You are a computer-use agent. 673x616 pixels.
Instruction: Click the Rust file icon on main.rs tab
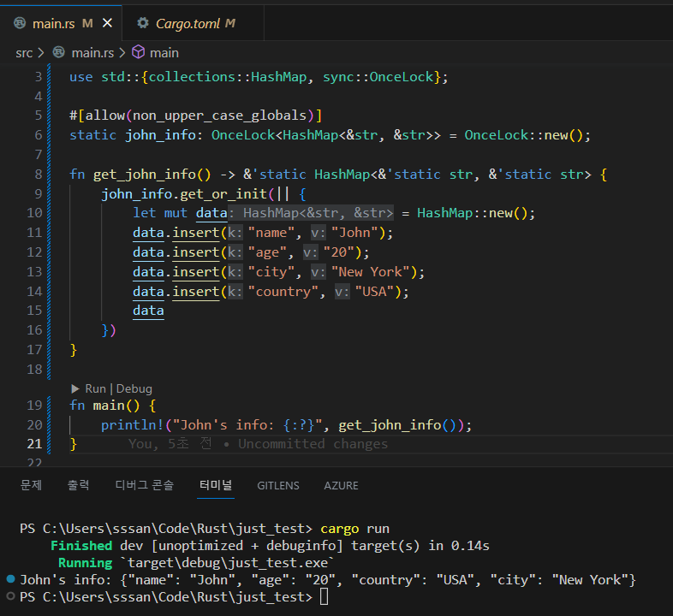coord(20,24)
